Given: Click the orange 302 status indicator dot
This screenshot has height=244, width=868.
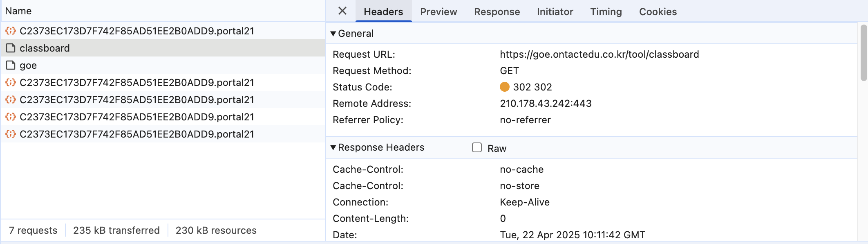Looking at the screenshot, I should pyautogui.click(x=505, y=87).
